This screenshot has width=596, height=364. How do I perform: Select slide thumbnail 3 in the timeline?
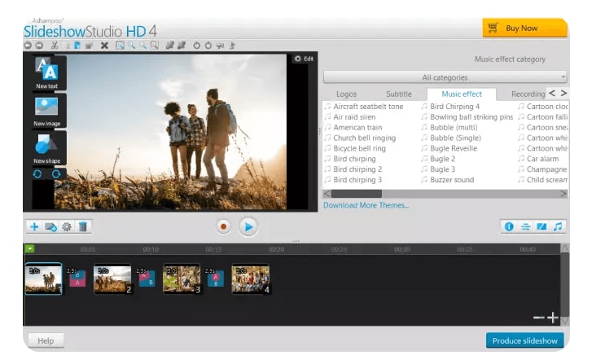(182, 278)
